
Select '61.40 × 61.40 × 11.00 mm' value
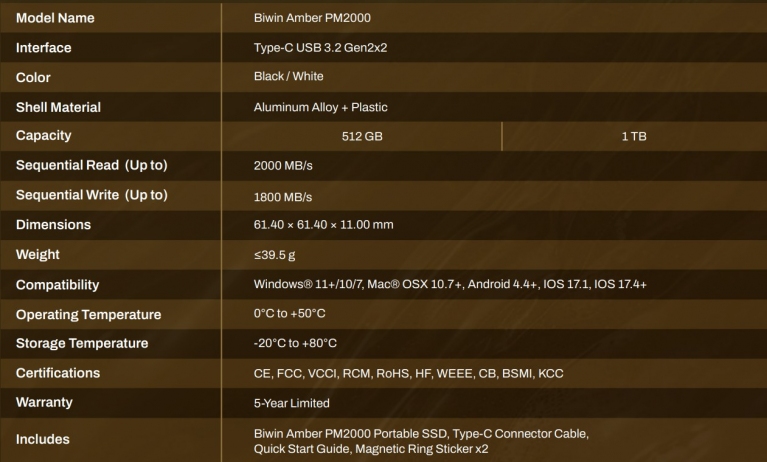coord(323,225)
